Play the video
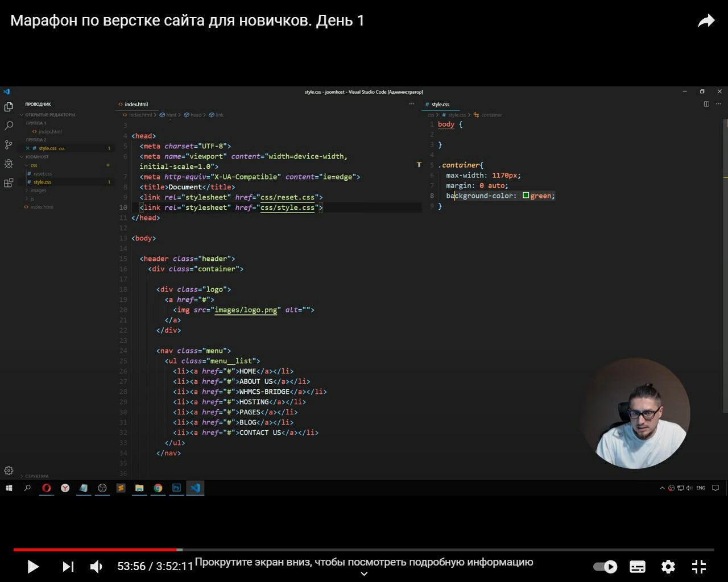 [x=33, y=566]
